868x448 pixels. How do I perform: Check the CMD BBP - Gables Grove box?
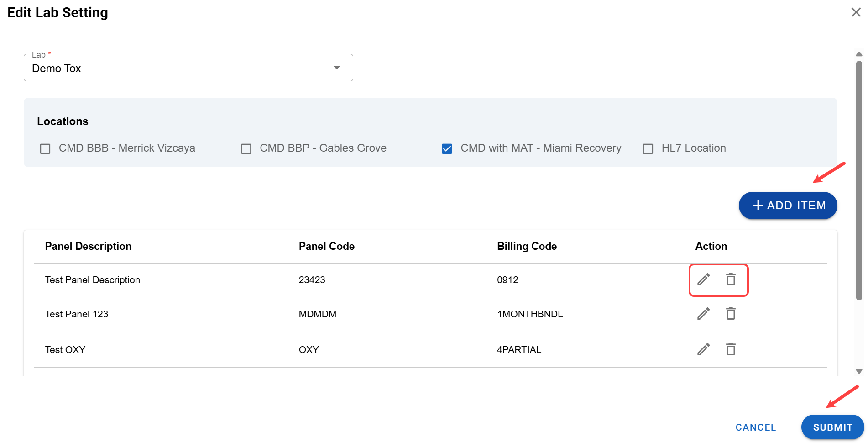(246, 149)
